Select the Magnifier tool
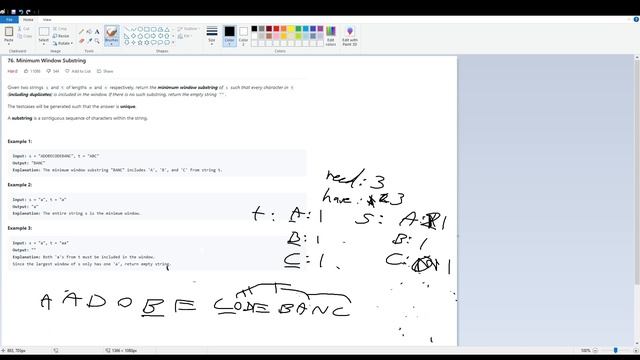The width and height of the screenshot is (640, 360). click(97, 41)
